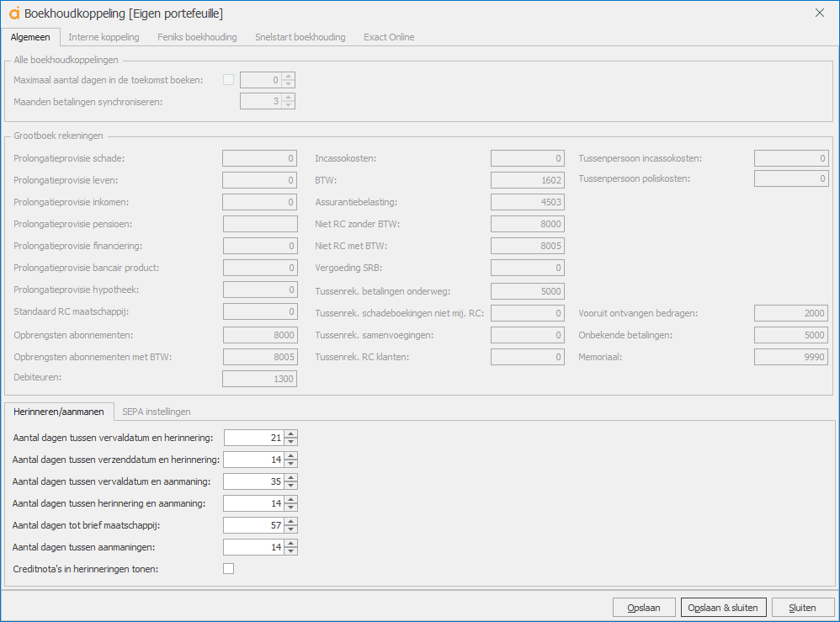
Task: Increase days between vervaldatum and aanmaning
Action: pyautogui.click(x=291, y=478)
